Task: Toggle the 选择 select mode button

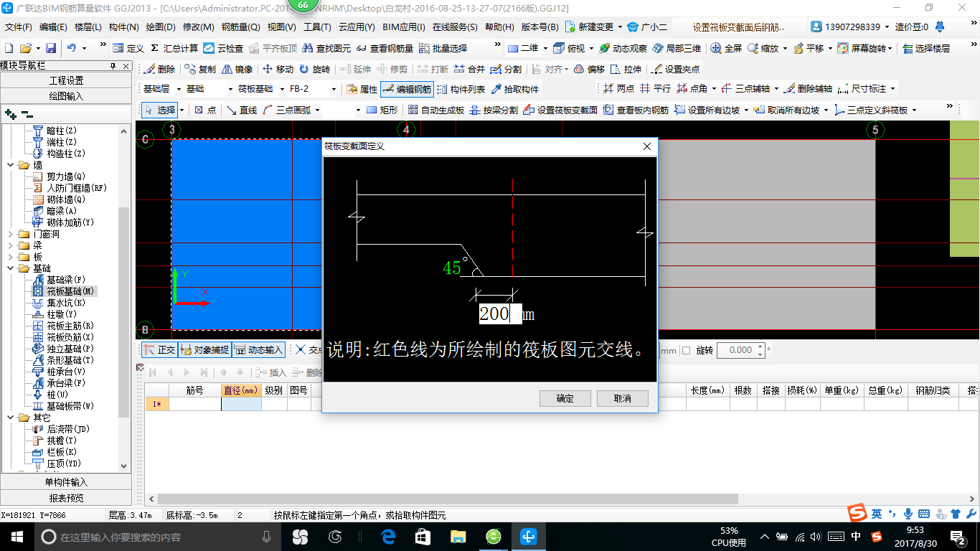Action: pos(159,110)
